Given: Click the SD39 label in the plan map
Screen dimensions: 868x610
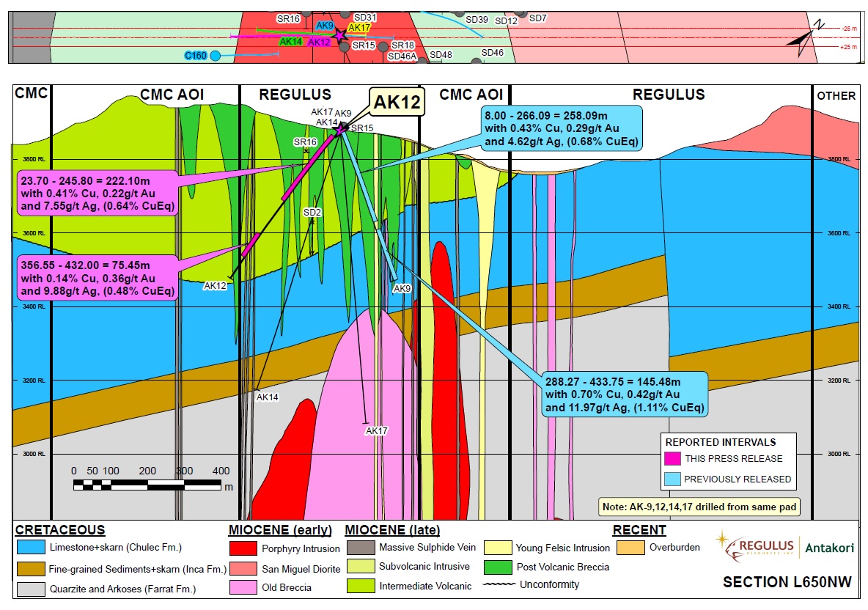Looking at the screenshot, I should (477, 19).
